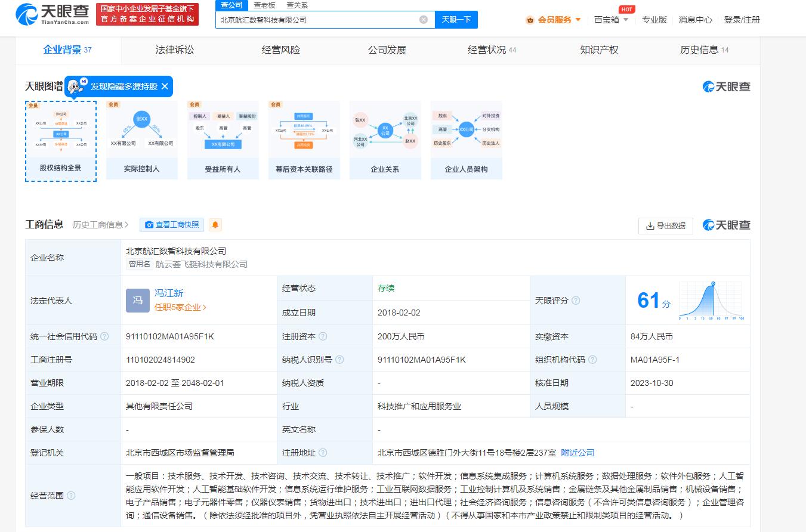
Task: Click the industry 科技推广和应用服务业
Action: [x=419, y=406]
